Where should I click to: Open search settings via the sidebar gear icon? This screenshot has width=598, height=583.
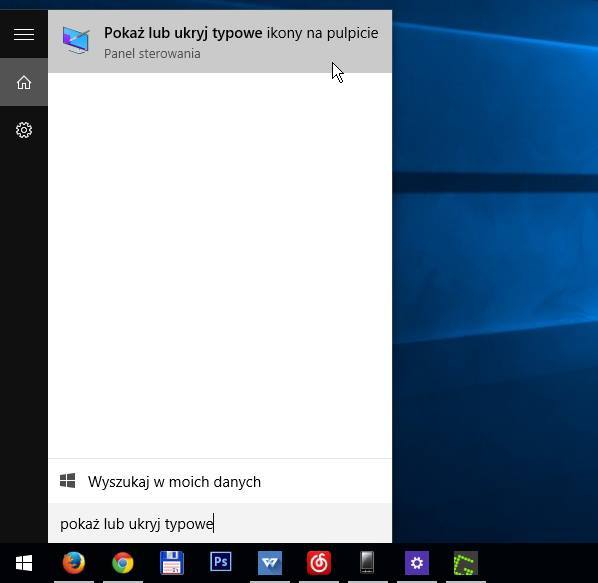[x=24, y=130]
